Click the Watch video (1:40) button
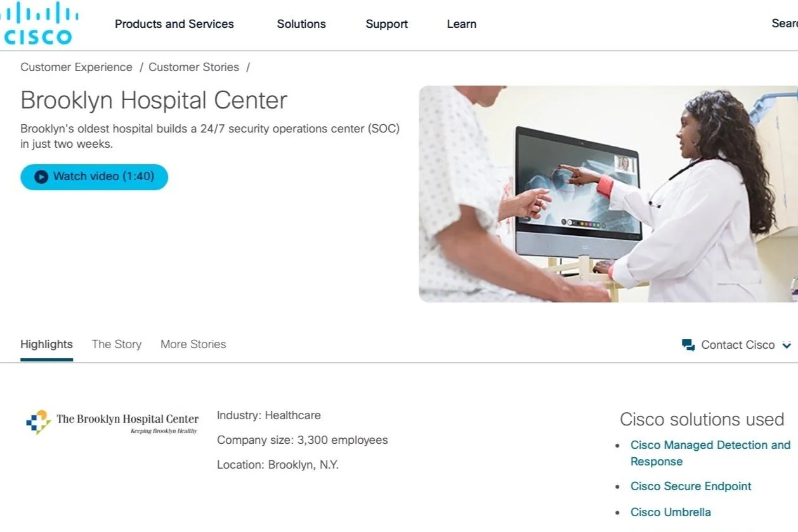This screenshot has width=798, height=532. coord(94,177)
